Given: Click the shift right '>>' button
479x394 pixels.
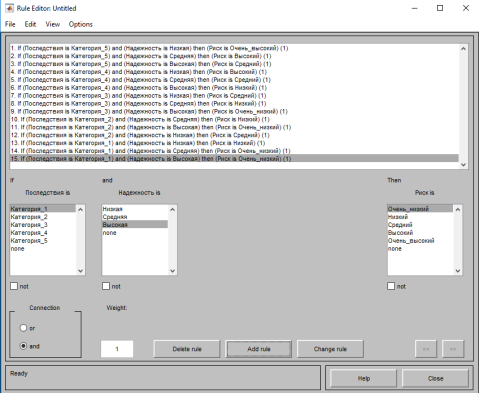Looking at the screenshot, I should [453, 349].
